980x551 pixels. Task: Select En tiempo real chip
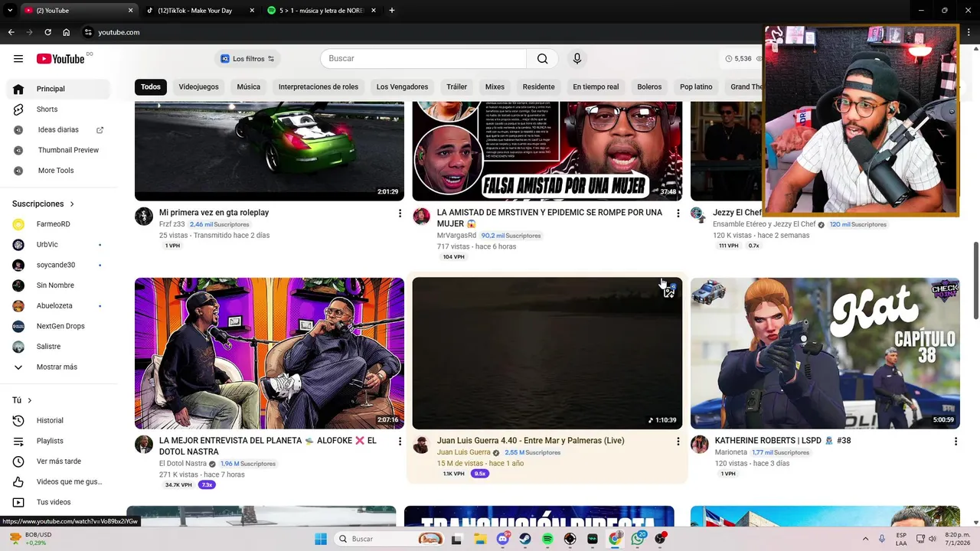(596, 86)
